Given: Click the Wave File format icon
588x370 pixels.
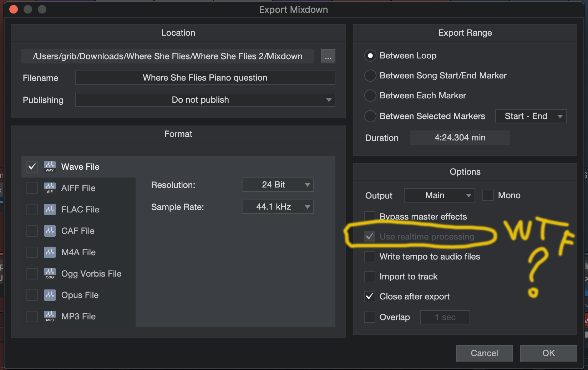Looking at the screenshot, I should coord(50,166).
